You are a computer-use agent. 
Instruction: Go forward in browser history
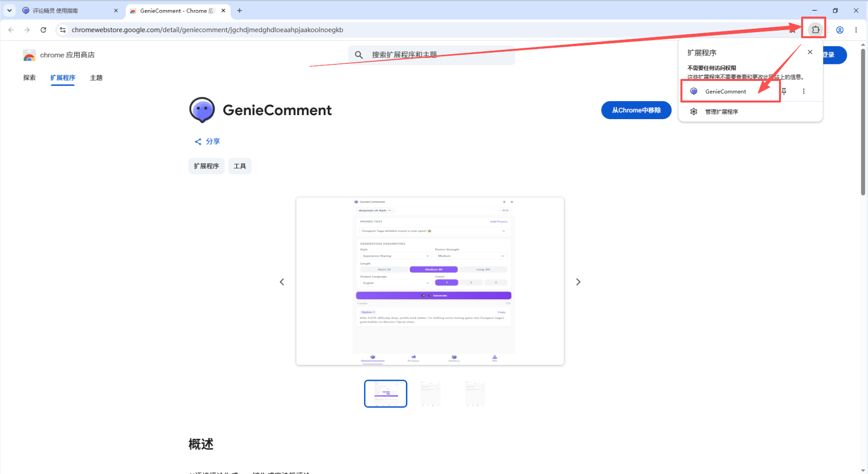tap(27, 30)
